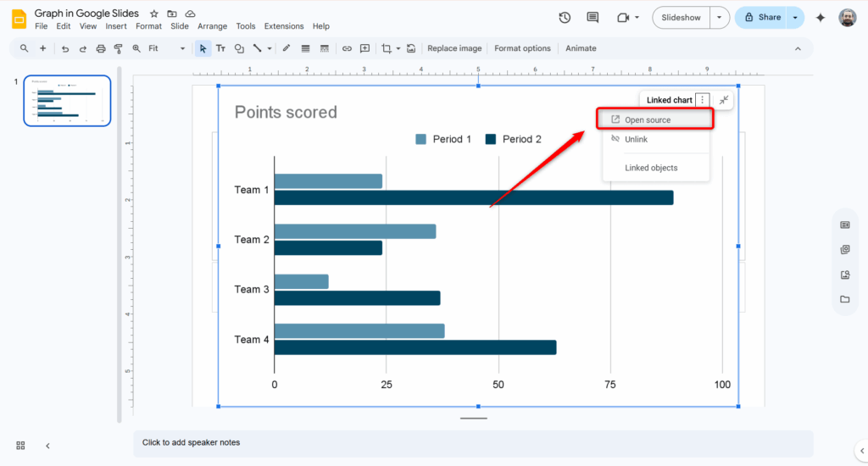Select slide 1 thumbnail in filmstrip
This screenshot has width=868, height=466.
pyautogui.click(x=67, y=100)
